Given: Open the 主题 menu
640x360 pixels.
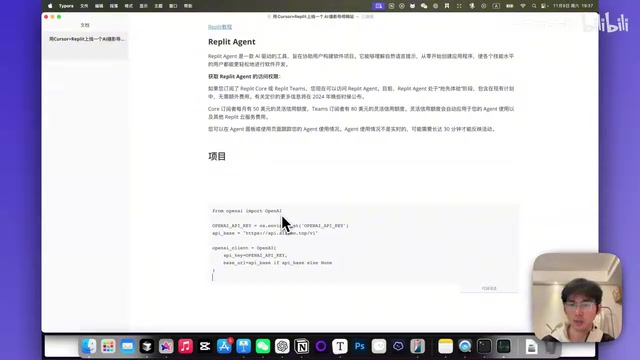Looking at the screenshot, I should coord(158,6).
